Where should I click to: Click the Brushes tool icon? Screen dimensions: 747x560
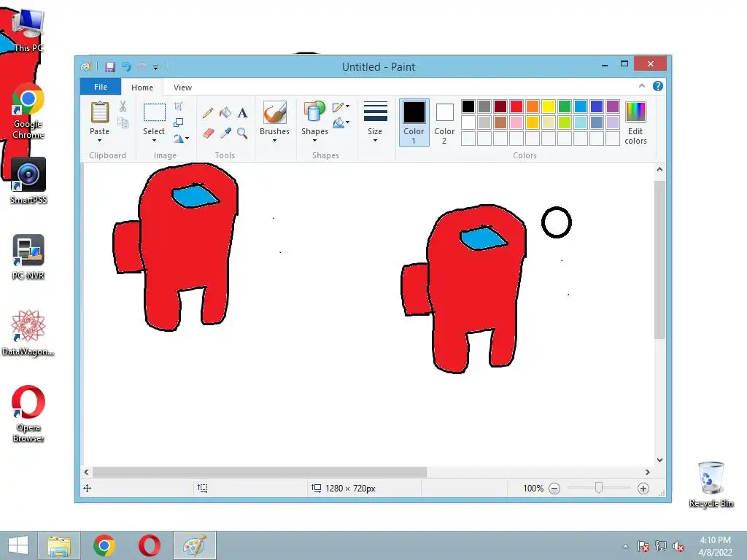pos(275,112)
